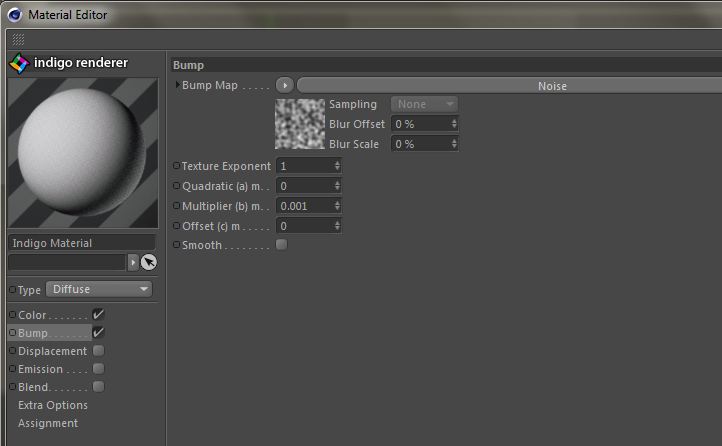Click the Multiplier (b) animation dot
Image resolution: width=722 pixels, height=446 pixels.
[176, 206]
